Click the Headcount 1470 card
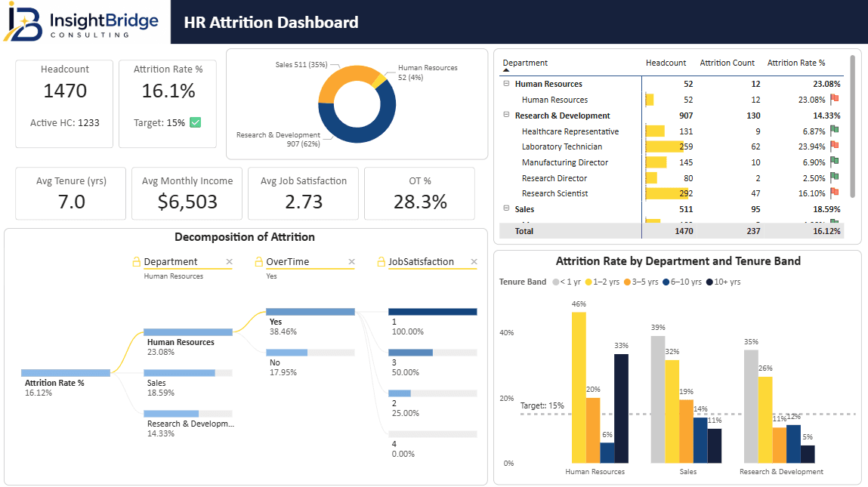 point(64,103)
